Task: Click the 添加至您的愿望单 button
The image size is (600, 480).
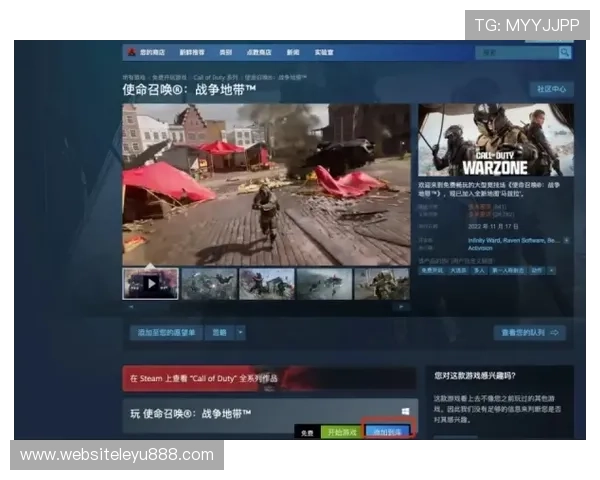Action: 167,332
